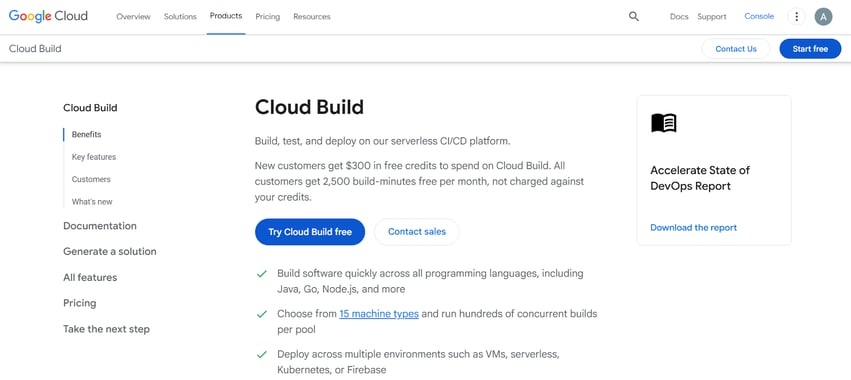Click the main Cloud Build page heading

tap(309, 107)
